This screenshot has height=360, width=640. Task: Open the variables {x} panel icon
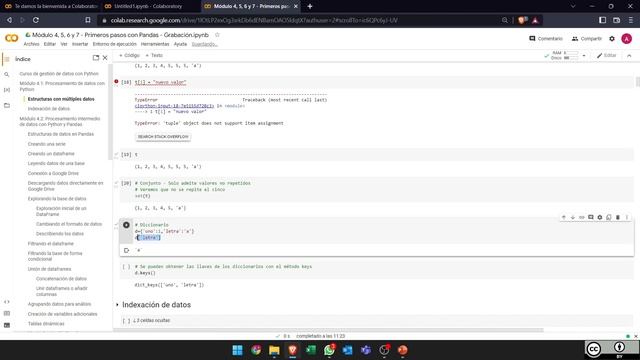[x=7, y=90]
